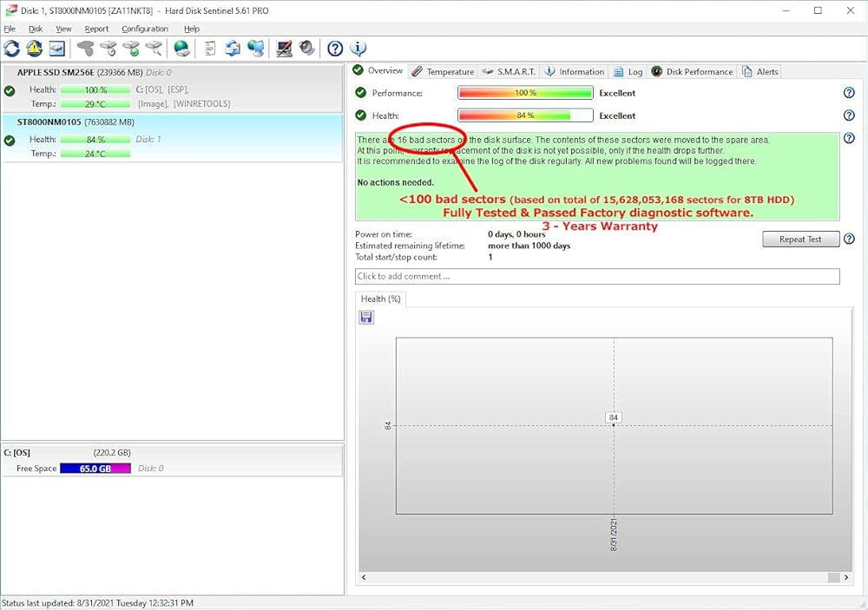868x610 pixels.
Task: Click the graph scroll left arrow
Action: click(x=364, y=577)
